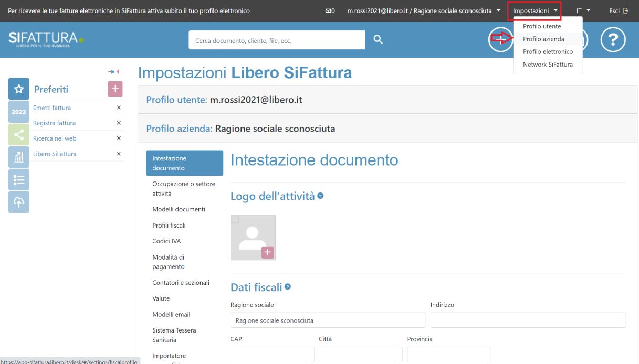Remove Registra fattura from favorites
This screenshot has height=364, width=639.
click(119, 123)
